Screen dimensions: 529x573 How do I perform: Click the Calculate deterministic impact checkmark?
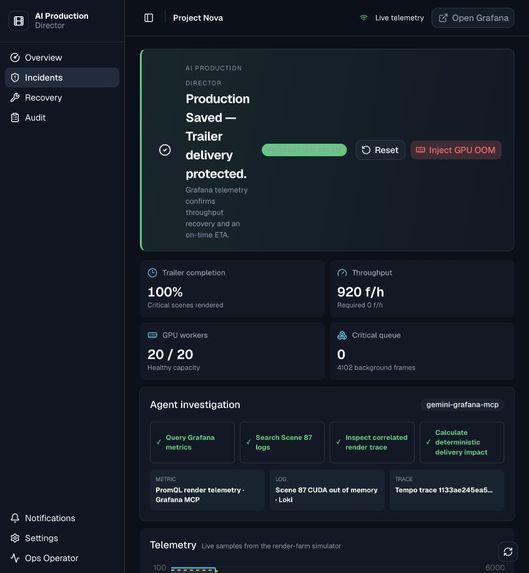[x=428, y=442]
